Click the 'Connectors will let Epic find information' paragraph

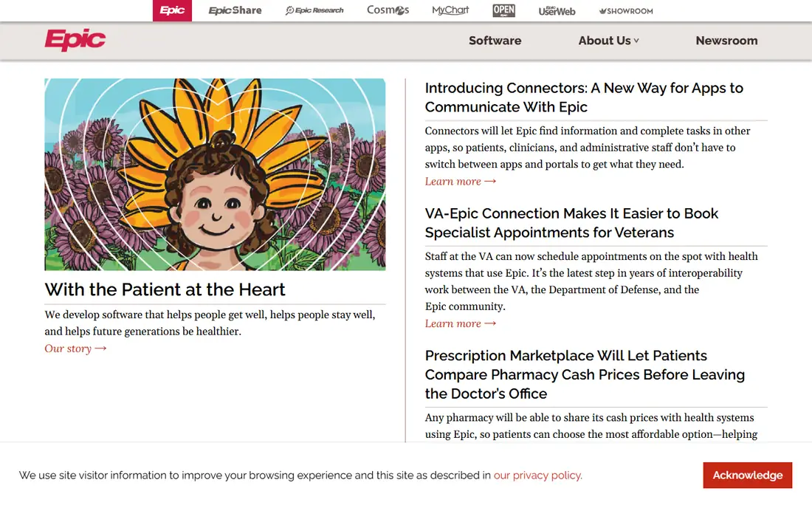[588, 148]
